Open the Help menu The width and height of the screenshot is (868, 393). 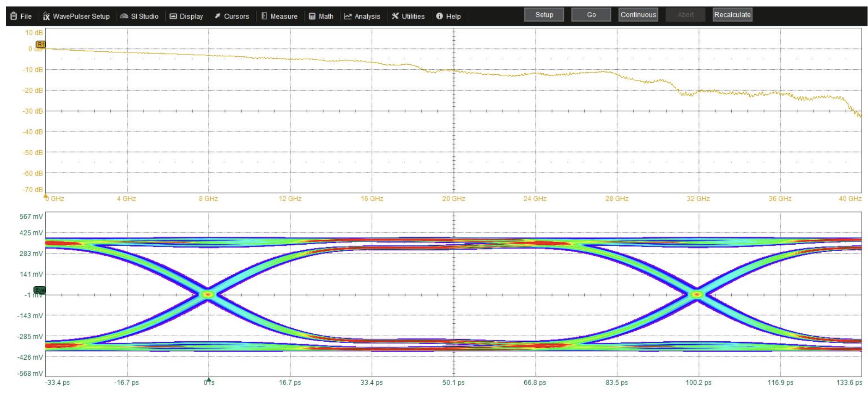point(449,16)
